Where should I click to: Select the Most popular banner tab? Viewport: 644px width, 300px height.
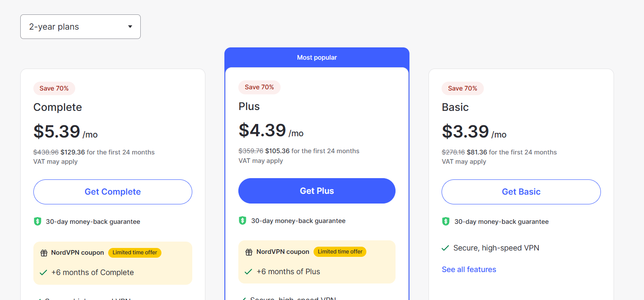317,58
